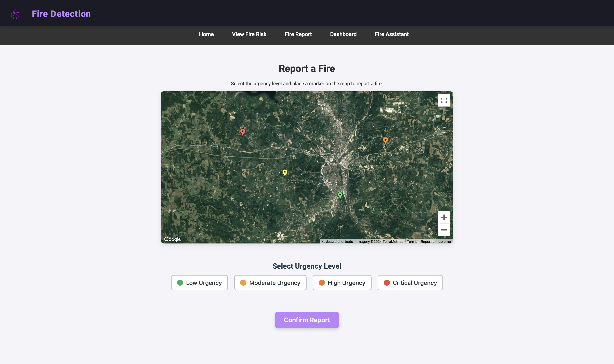
Task: Select Low Urgency level
Action: tap(199, 283)
